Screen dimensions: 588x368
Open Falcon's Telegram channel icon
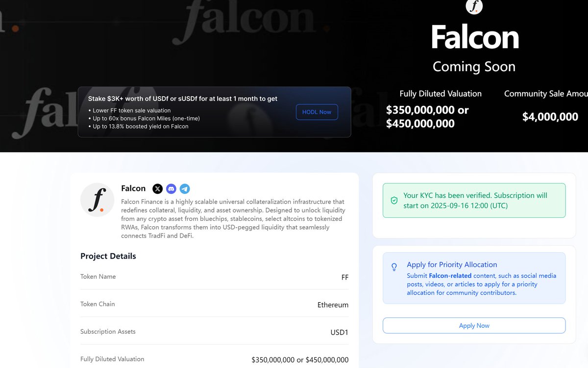[x=185, y=188]
